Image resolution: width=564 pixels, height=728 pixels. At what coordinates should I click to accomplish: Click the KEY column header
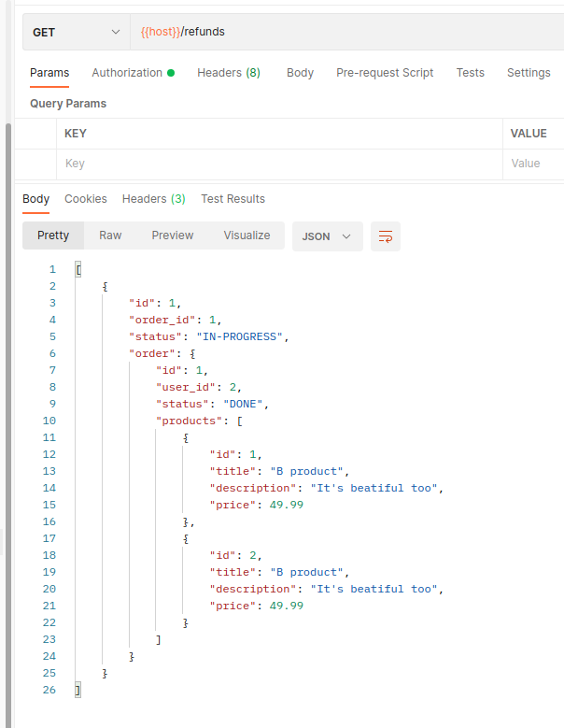(x=75, y=134)
